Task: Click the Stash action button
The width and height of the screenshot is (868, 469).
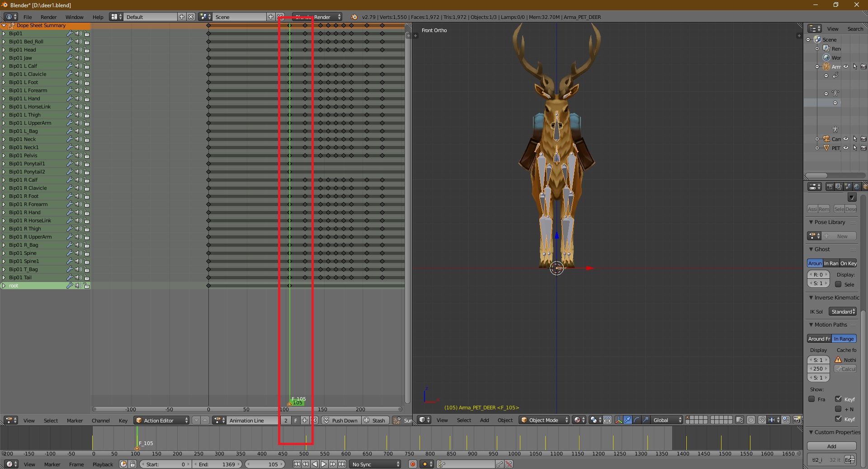Action: [x=374, y=420]
